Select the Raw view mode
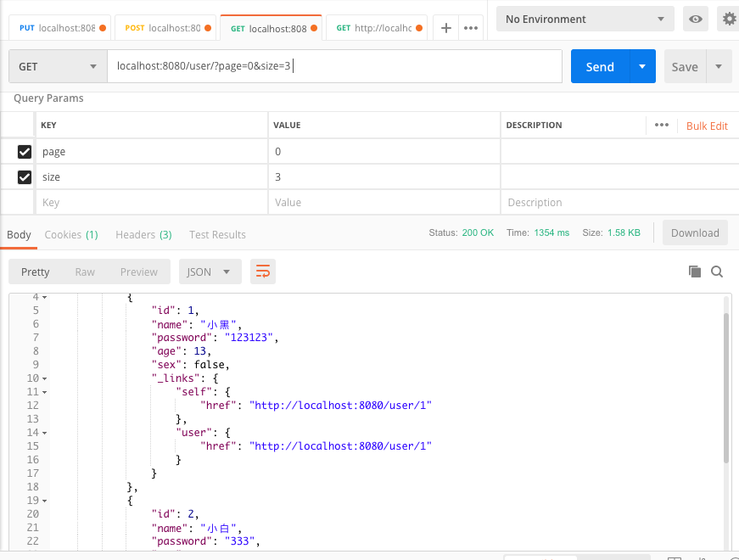This screenshot has width=739, height=560. point(85,272)
